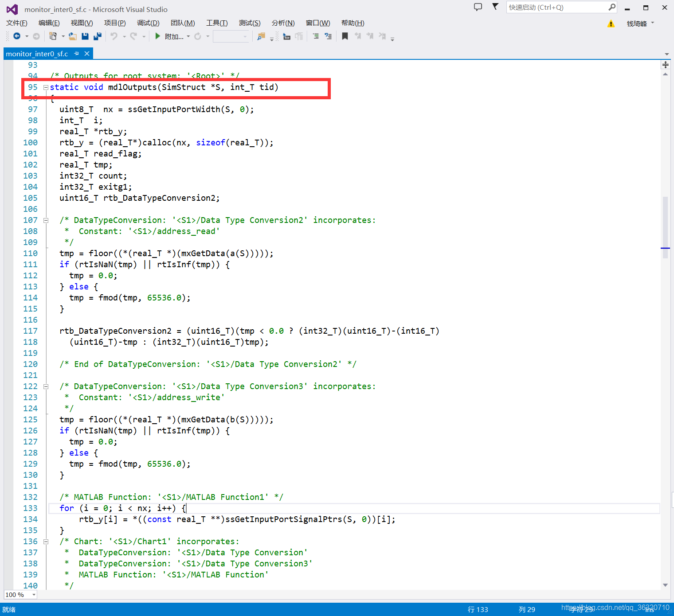Viewport: 674px width, 616px height.
Task: Open the 调试(D) menu
Action: [148, 23]
